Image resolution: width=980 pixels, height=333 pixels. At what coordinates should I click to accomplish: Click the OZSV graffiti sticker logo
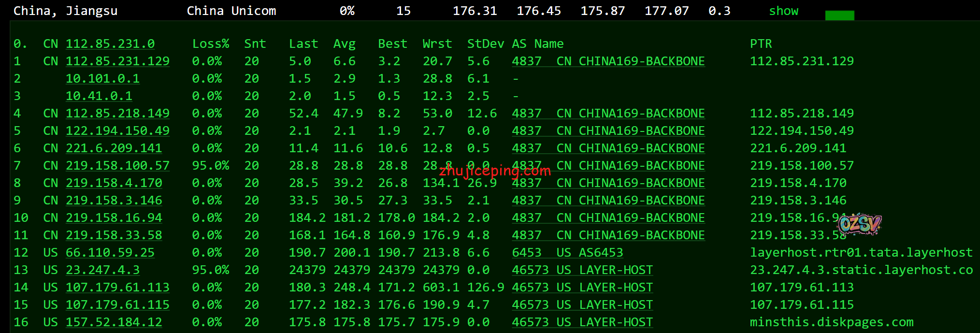click(x=860, y=224)
